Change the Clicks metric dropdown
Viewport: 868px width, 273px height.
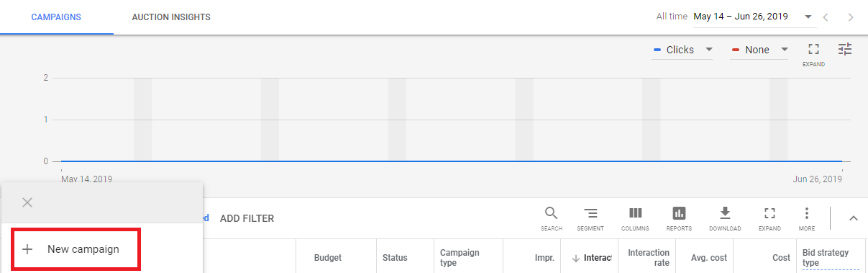coord(682,50)
